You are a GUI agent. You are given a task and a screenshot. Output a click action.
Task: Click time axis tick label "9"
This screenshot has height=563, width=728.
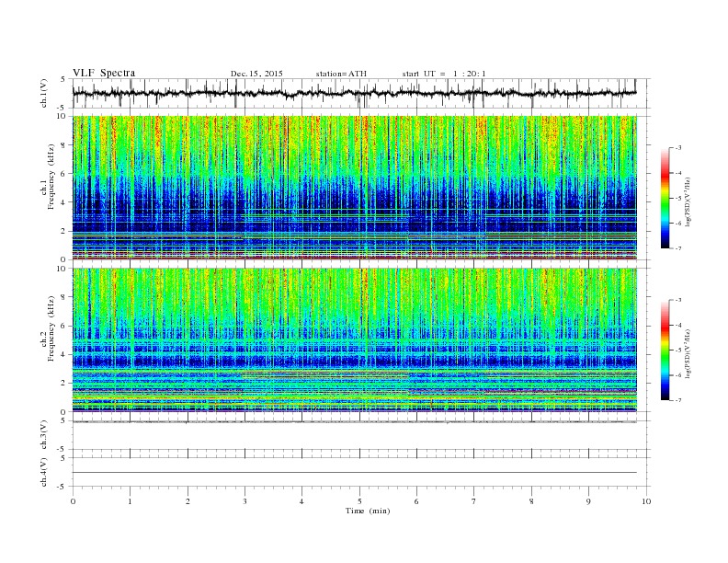588,501
